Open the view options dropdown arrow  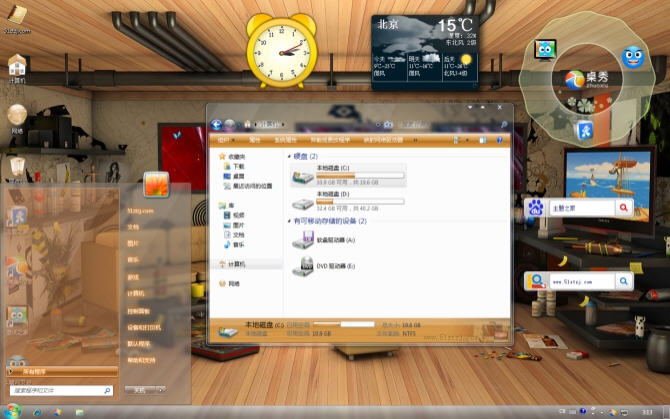pyautogui.click(x=467, y=140)
